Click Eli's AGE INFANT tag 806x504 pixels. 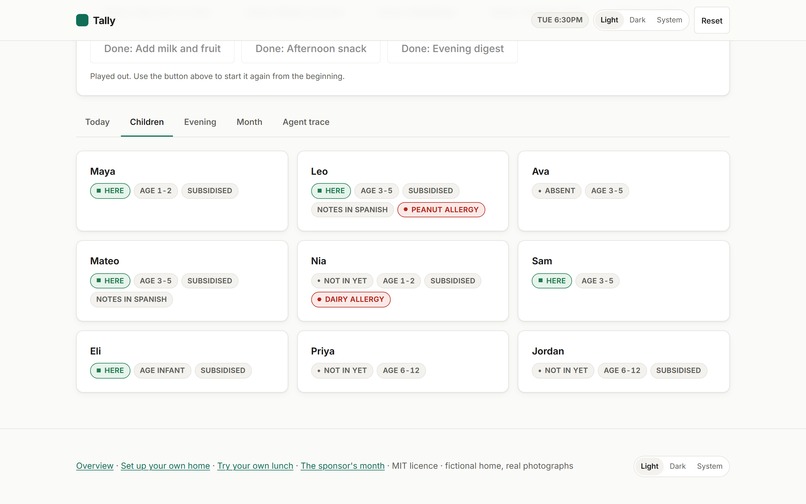click(162, 371)
